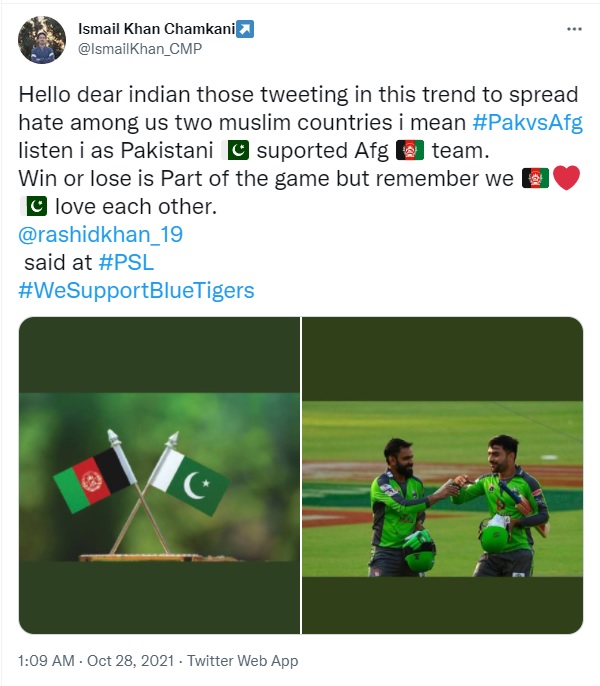The width and height of the screenshot is (600, 686).
Task: Click the profile avatar photo
Action: tap(42, 40)
